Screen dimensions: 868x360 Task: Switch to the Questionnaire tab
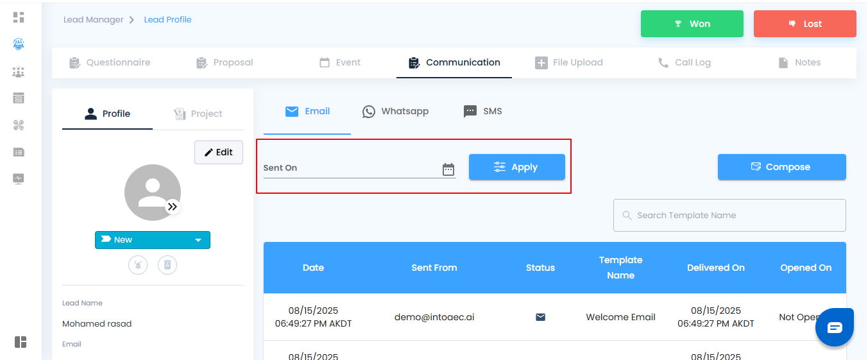pos(110,62)
